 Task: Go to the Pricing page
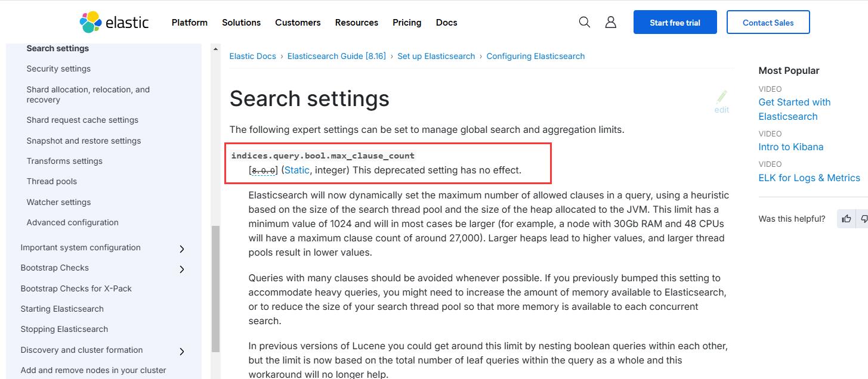[407, 22]
